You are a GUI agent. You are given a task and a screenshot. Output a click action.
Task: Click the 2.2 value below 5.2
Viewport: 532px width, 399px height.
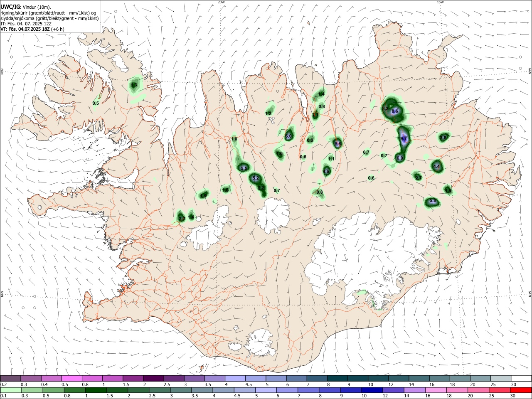[x=261, y=188]
